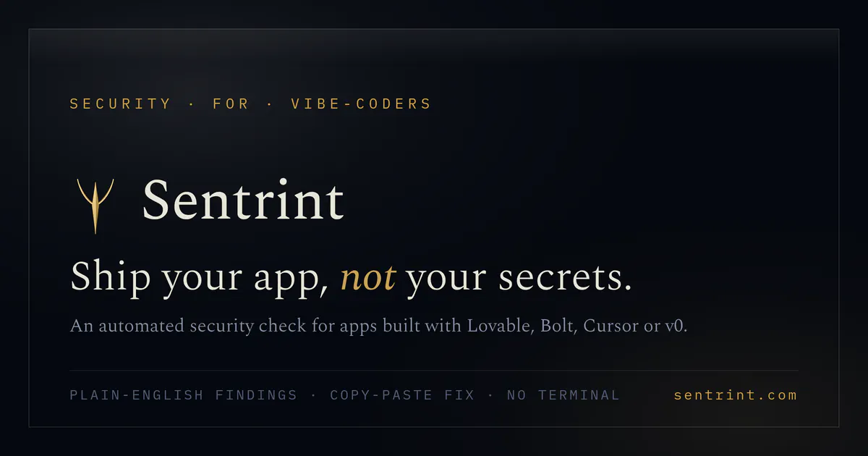Click v0 at the description's end
The height and width of the screenshot is (456, 868).
pos(674,327)
